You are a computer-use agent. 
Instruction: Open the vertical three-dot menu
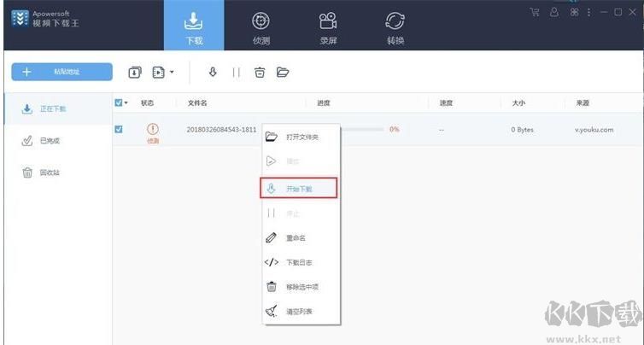tap(589, 12)
